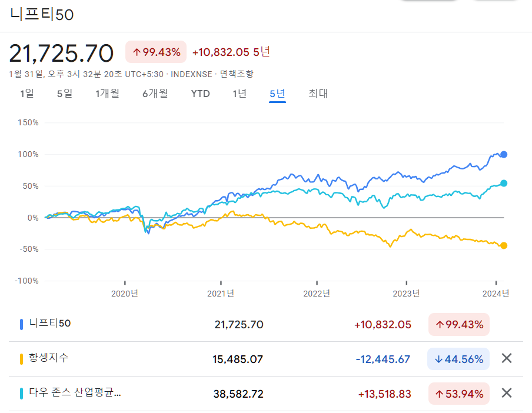Image resolution: width=532 pixels, height=413 pixels.
Task: Switch to the 1개월 range tab
Action: (107, 94)
